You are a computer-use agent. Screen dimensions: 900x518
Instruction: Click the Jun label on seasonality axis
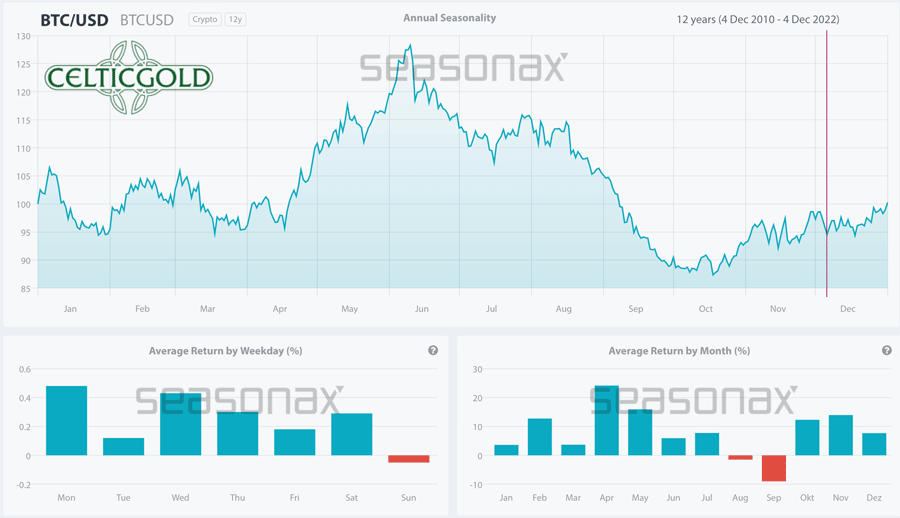pos(421,309)
